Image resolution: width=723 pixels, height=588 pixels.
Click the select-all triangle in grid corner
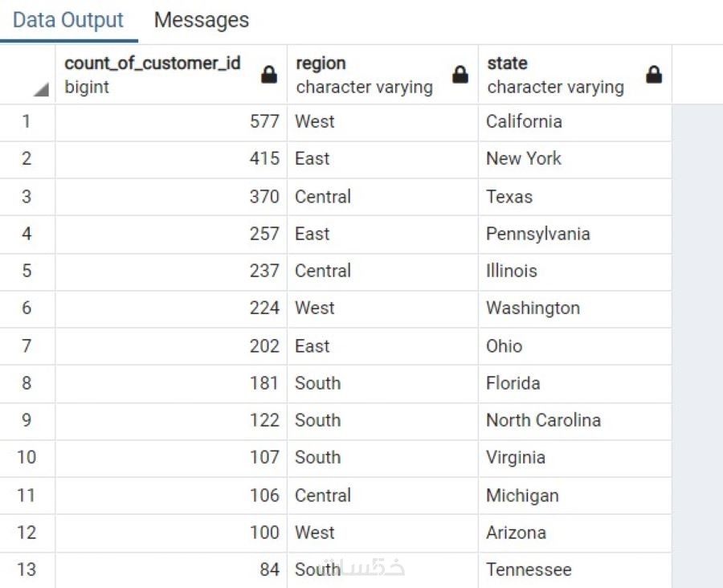[x=40, y=90]
